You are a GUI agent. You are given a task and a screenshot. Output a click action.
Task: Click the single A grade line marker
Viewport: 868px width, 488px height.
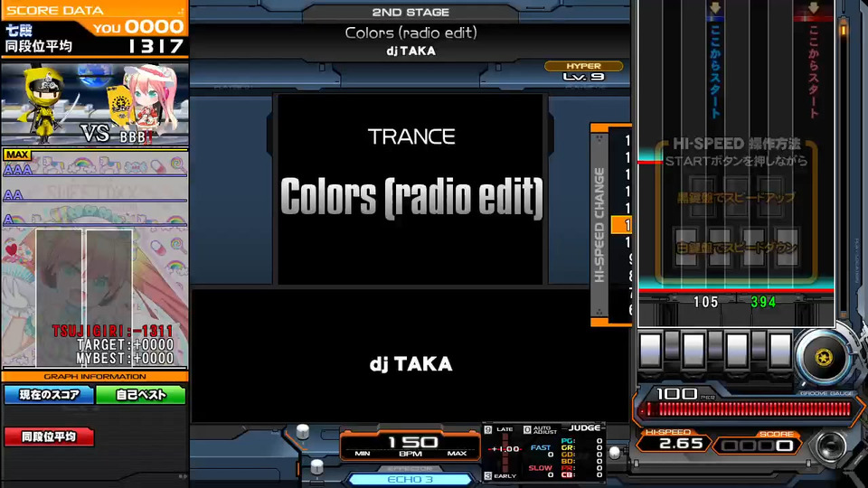[x=8, y=220]
